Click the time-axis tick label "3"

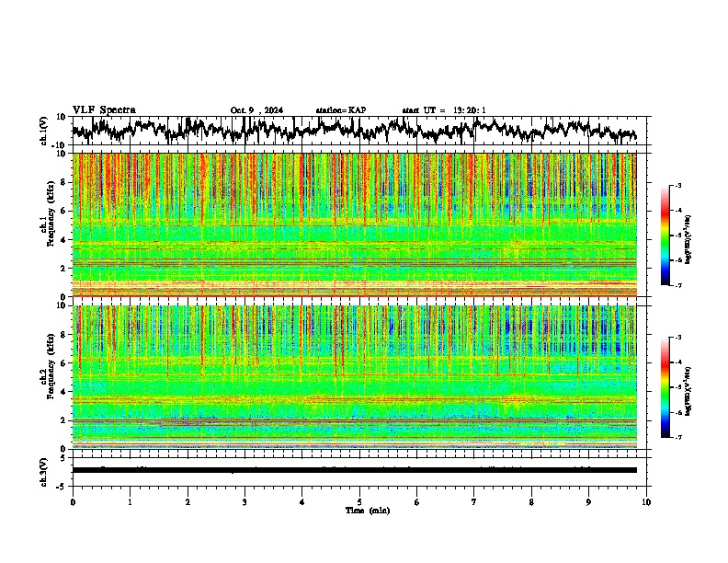point(245,502)
